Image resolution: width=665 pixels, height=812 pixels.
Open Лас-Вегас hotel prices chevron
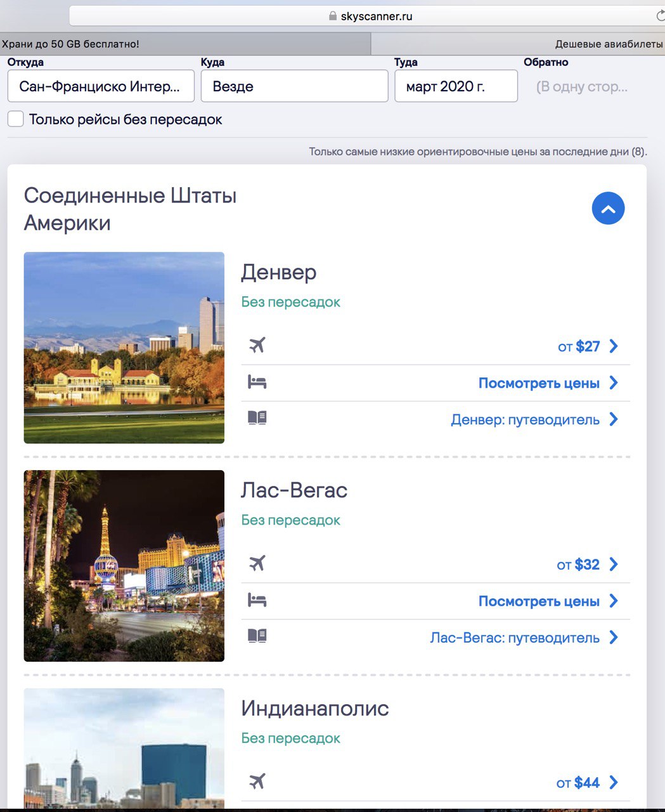(614, 601)
